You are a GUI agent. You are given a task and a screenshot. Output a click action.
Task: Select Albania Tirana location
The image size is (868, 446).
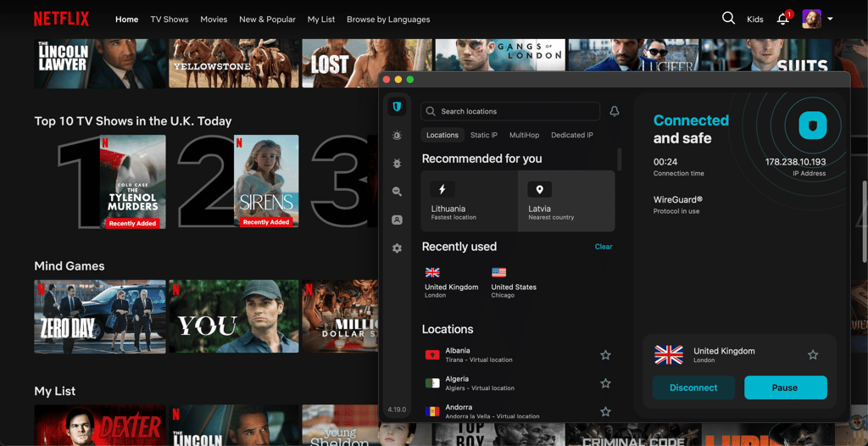(x=518, y=355)
